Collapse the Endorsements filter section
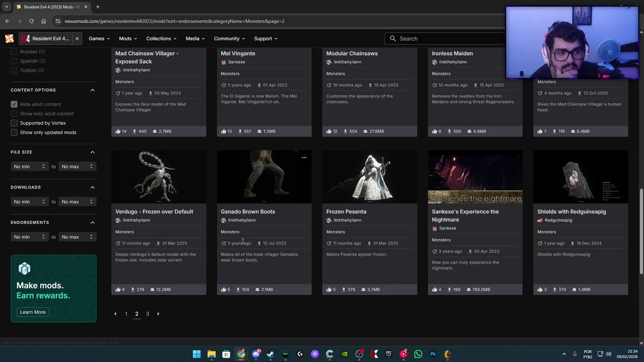The height and width of the screenshot is (362, 644). pos(92,222)
